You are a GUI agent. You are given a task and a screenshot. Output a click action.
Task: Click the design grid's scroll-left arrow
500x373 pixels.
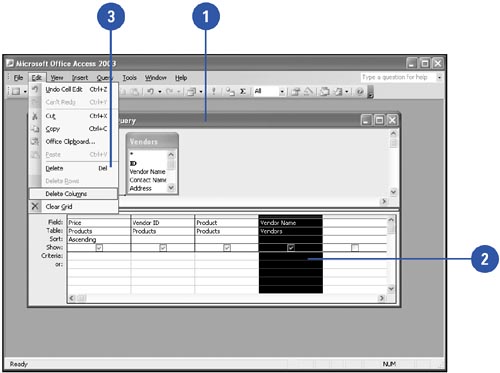[72, 298]
